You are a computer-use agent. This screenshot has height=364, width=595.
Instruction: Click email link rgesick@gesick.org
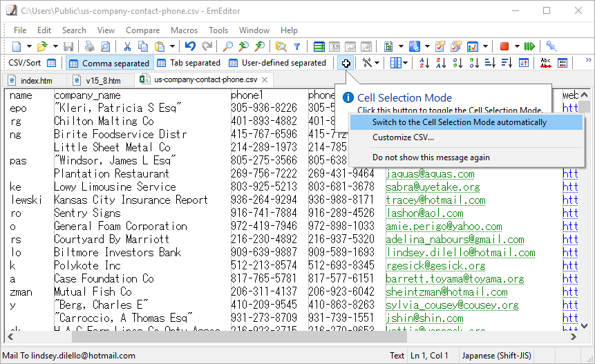[435, 266]
